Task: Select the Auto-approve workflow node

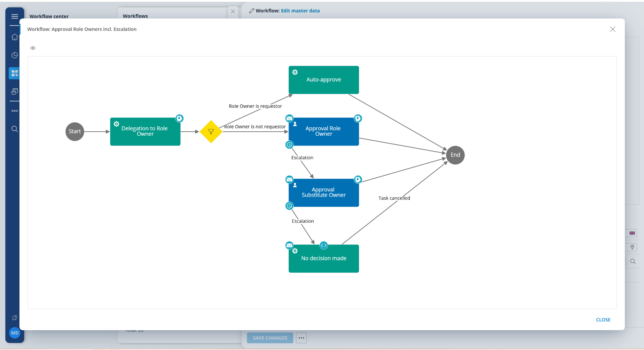Action: (x=324, y=80)
